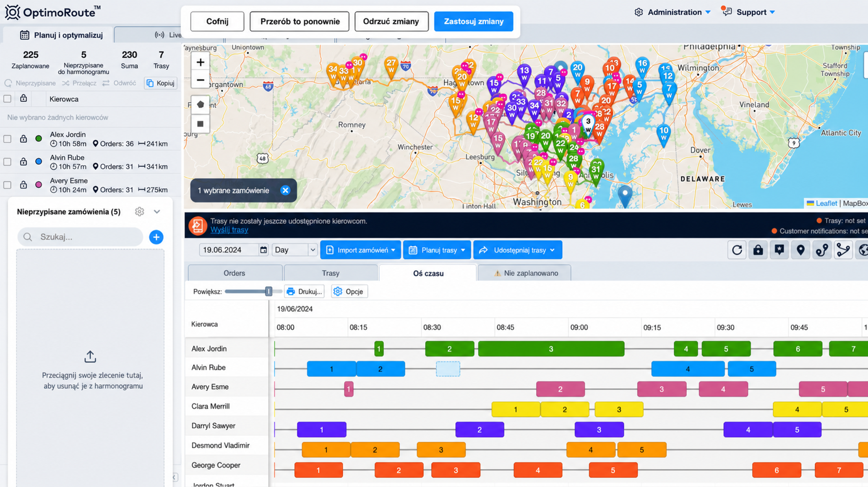Click the Administration gear icon
868x487 pixels.
click(639, 12)
